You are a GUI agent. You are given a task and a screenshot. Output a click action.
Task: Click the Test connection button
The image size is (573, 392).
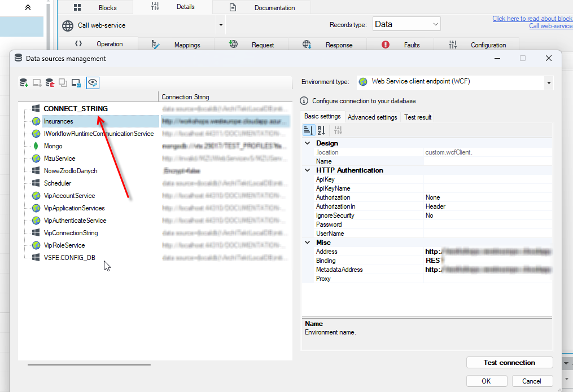coord(509,363)
